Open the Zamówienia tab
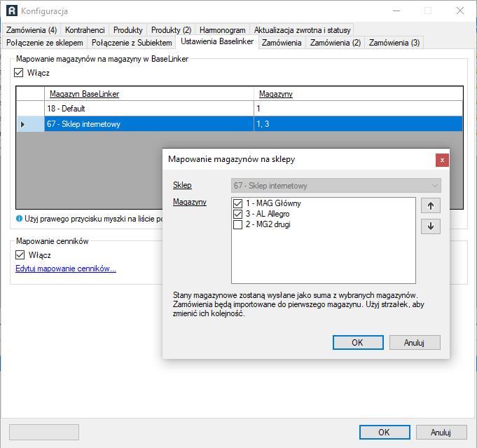 pos(282,43)
